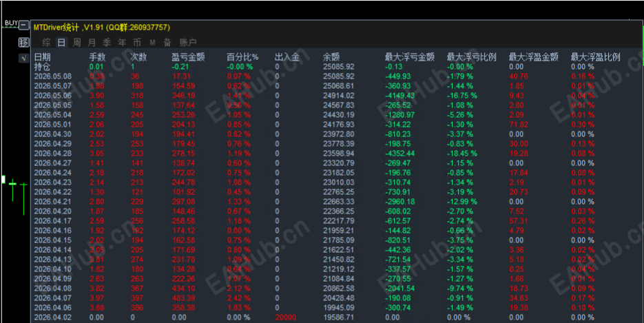
Task: Click the open position profit -0.21
Action: [180, 67]
